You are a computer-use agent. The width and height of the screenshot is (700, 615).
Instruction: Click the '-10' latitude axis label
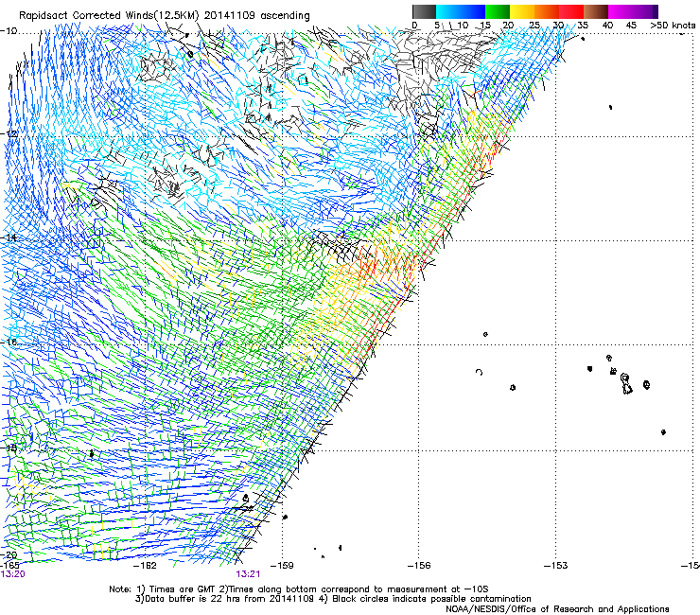click(x=9, y=31)
